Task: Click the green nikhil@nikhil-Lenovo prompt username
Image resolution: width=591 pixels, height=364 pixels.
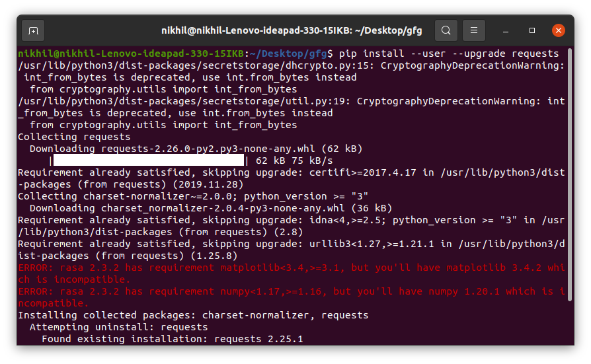Action: (131, 54)
